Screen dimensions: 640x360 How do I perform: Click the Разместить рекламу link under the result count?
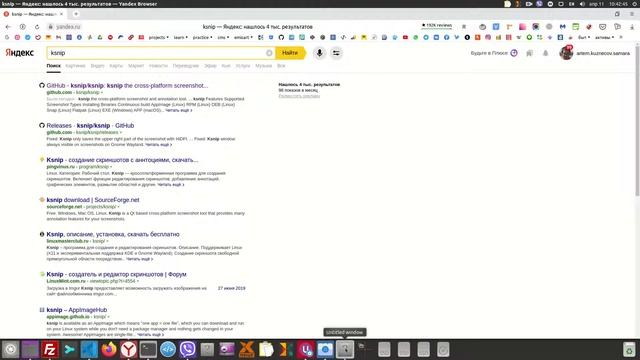(x=299, y=96)
